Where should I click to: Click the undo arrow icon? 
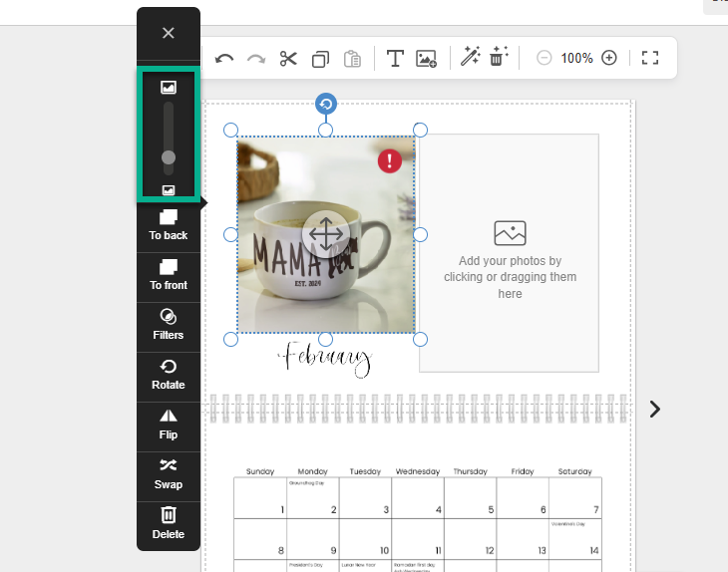pyautogui.click(x=224, y=59)
